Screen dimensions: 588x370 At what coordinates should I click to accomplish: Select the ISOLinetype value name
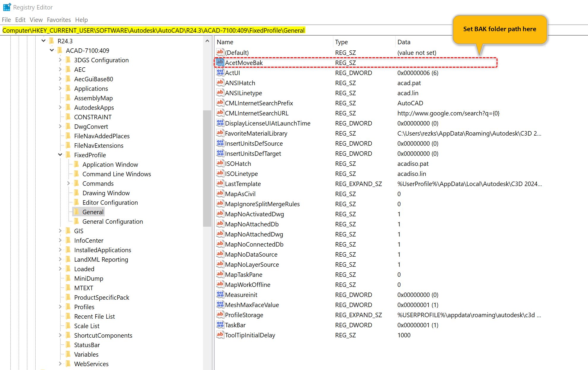point(241,174)
